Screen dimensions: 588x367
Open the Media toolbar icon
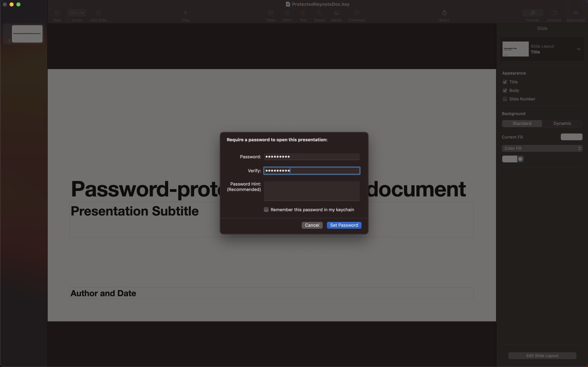point(336,13)
